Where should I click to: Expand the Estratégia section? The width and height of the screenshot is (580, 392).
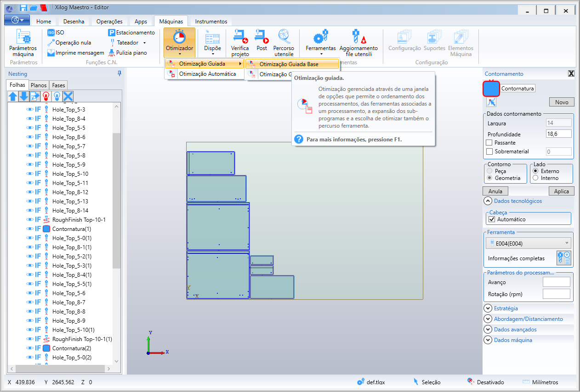point(488,308)
